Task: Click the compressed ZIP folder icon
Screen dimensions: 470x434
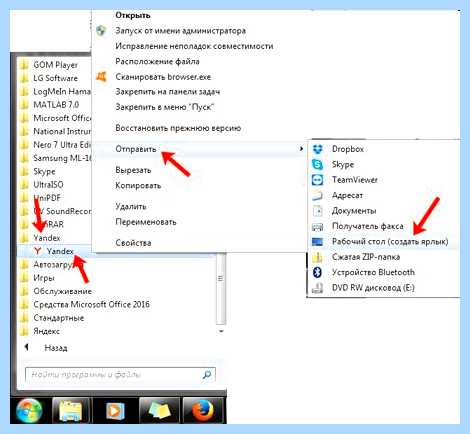Action: click(317, 257)
